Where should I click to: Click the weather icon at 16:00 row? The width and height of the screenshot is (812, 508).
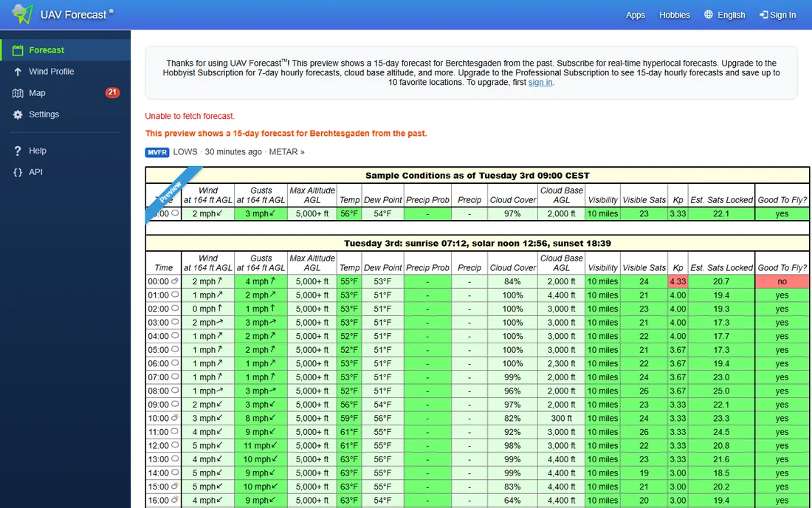pyautogui.click(x=175, y=500)
